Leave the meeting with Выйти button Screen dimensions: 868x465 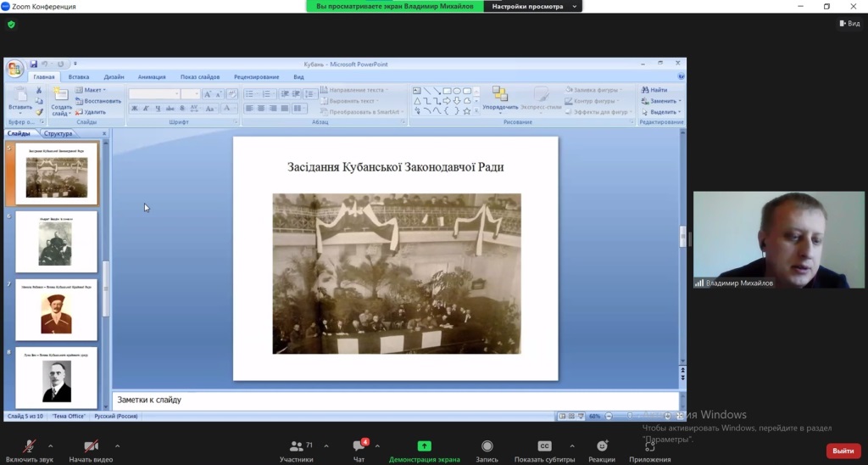843,451
